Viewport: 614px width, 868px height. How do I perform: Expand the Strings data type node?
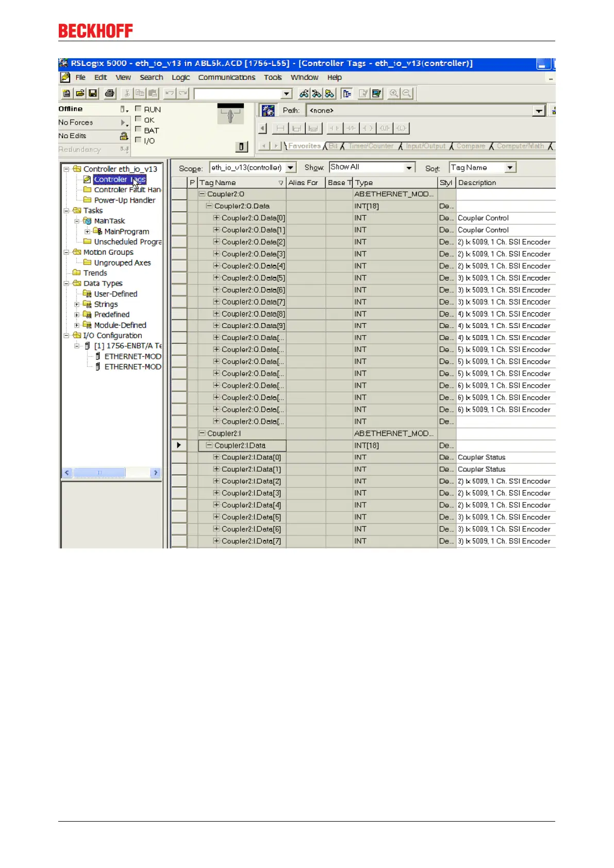click(77, 304)
